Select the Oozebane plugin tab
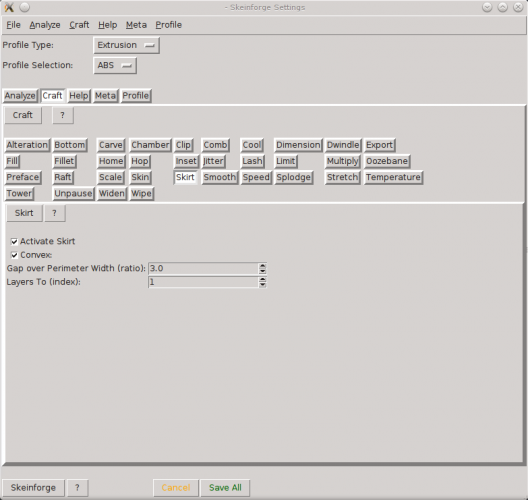The height and width of the screenshot is (500, 528). (x=387, y=161)
